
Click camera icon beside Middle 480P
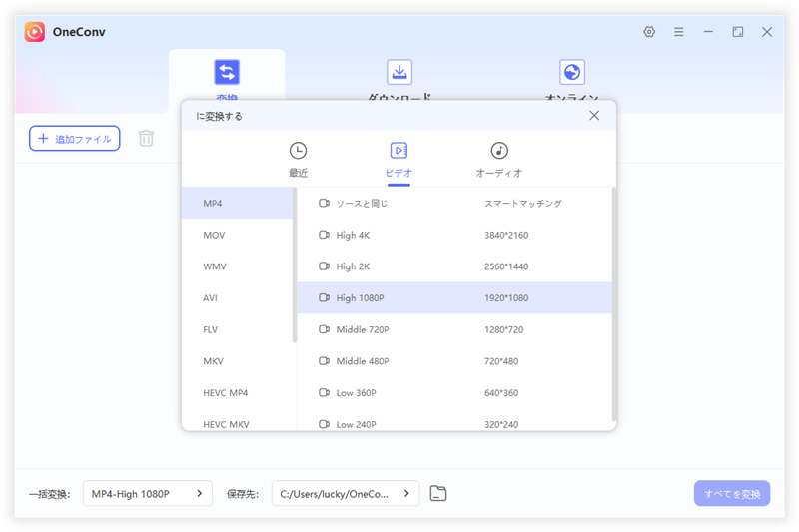[324, 361]
